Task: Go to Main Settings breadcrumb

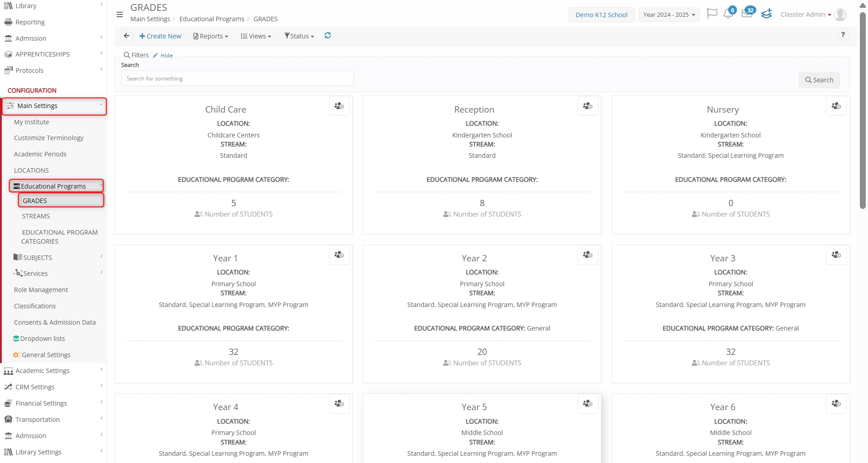Action: (x=150, y=19)
